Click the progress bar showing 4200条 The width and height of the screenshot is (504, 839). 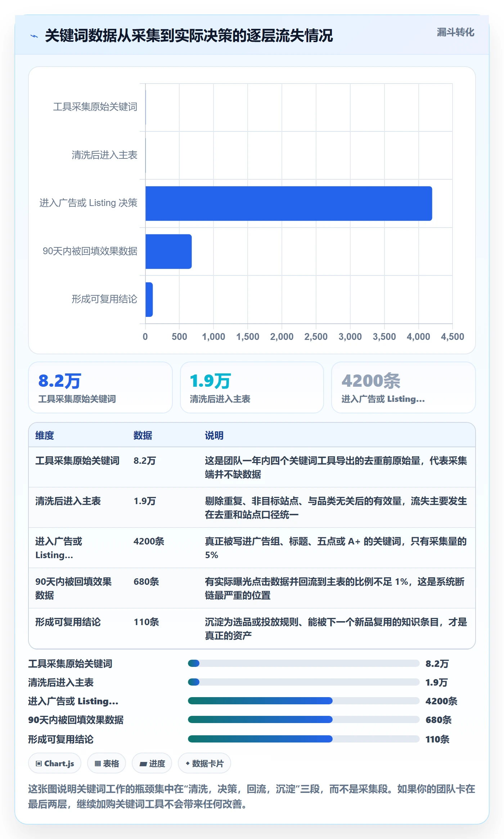point(303,701)
